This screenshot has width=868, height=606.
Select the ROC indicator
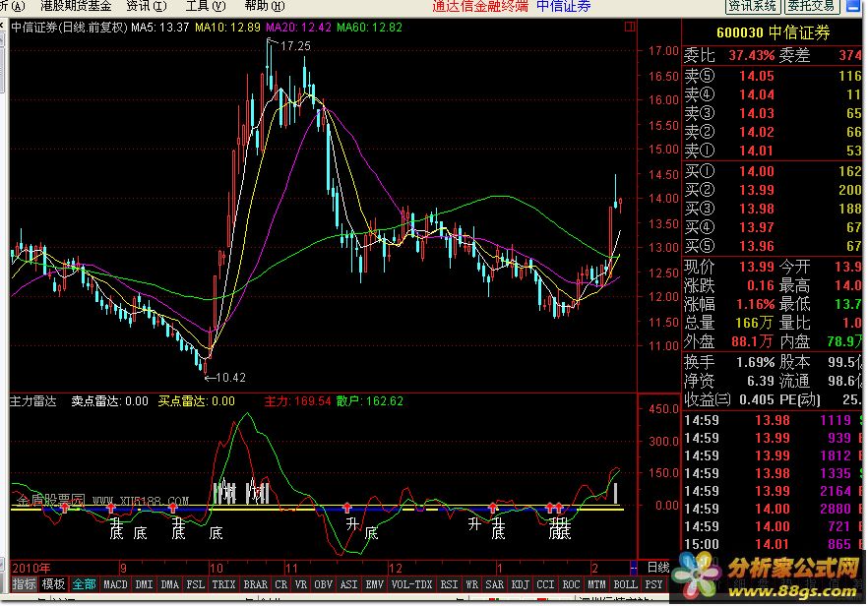coord(571,583)
